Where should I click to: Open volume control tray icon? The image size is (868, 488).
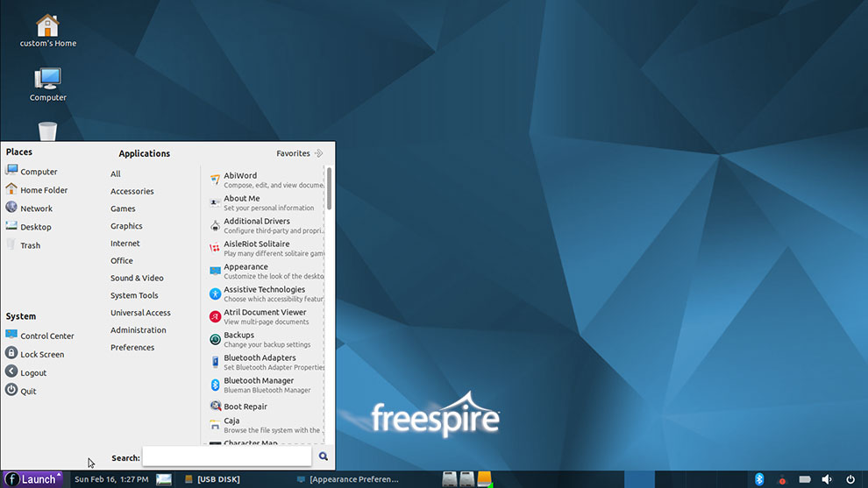[x=827, y=479]
